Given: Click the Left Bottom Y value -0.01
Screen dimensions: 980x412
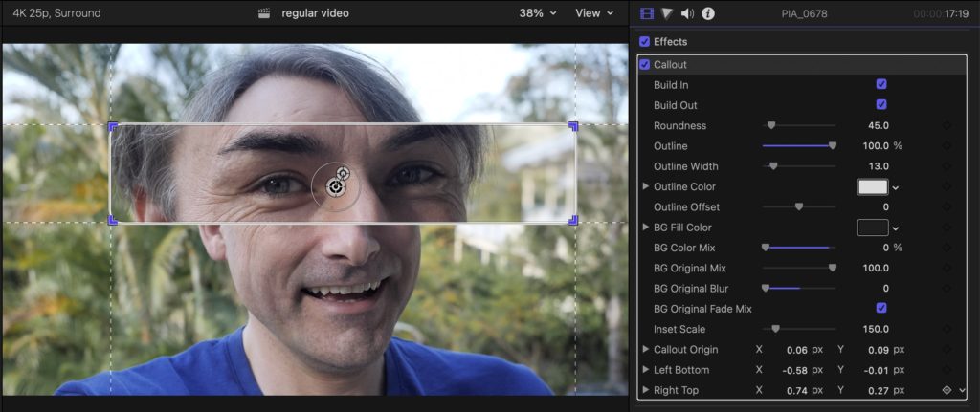Looking at the screenshot, I should [x=877, y=370].
